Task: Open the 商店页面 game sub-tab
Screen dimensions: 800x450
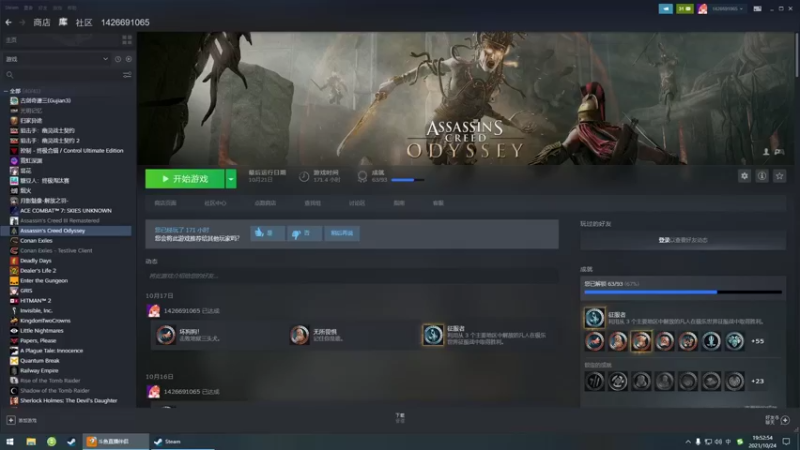Action: pyautogui.click(x=165, y=203)
